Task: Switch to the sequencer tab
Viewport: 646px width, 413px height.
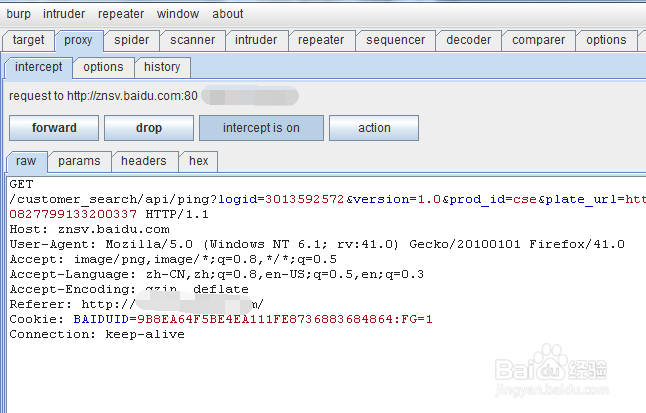Action: click(395, 40)
